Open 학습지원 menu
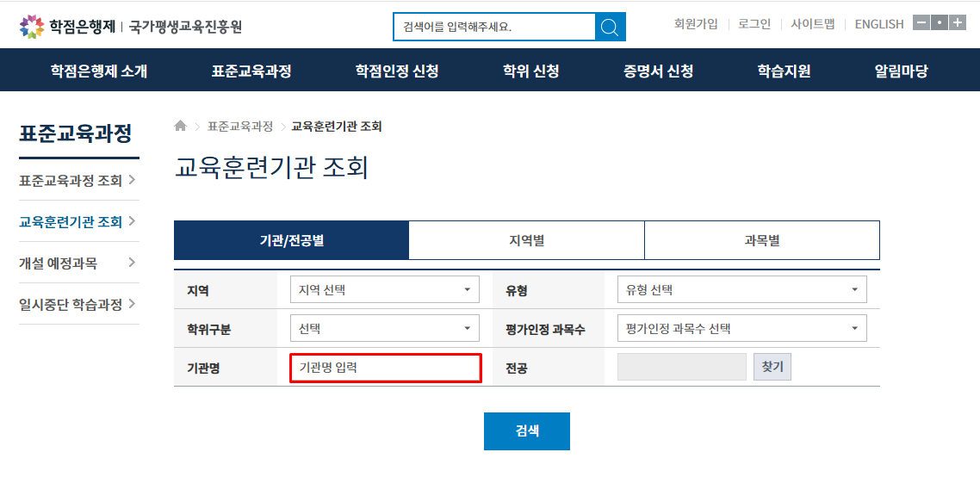The image size is (980, 477). point(784,71)
